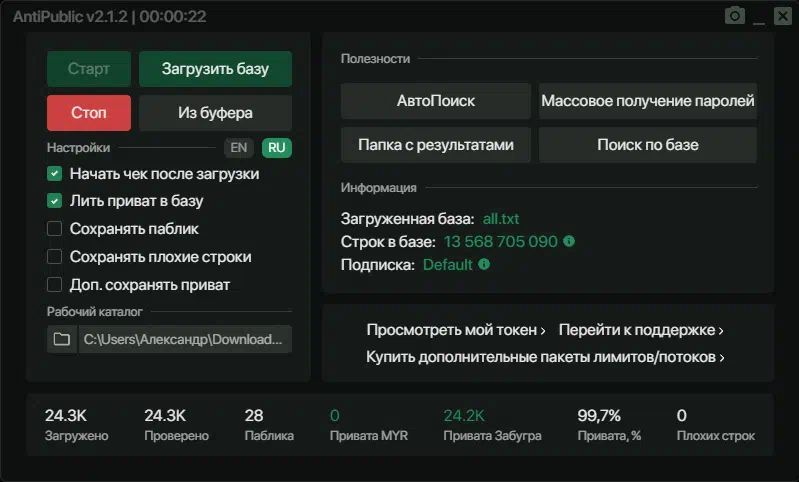
Task: Open Массовое получение паролей utility
Action: click(648, 101)
